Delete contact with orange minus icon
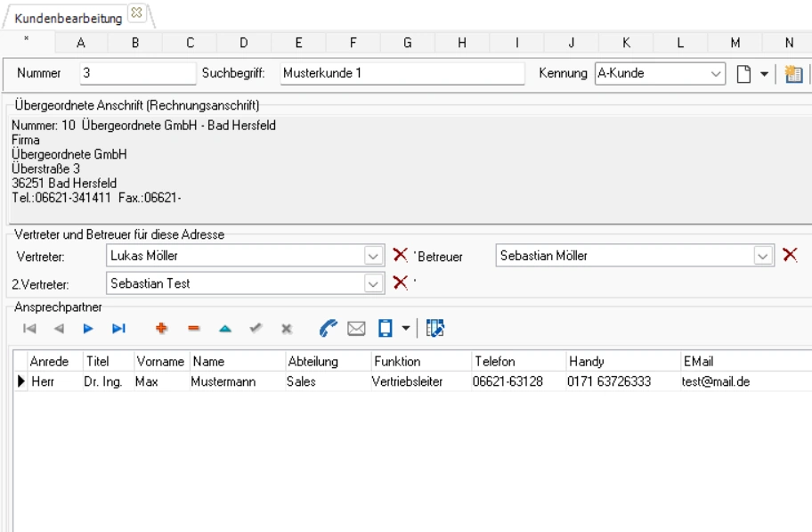This screenshot has height=532, width=812. tap(194, 328)
